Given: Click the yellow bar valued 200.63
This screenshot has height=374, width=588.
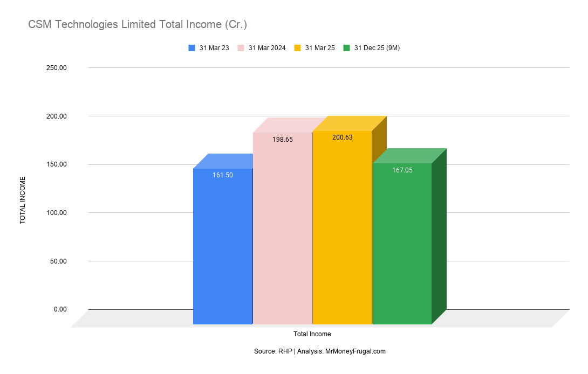Looking at the screenshot, I should point(342,227).
